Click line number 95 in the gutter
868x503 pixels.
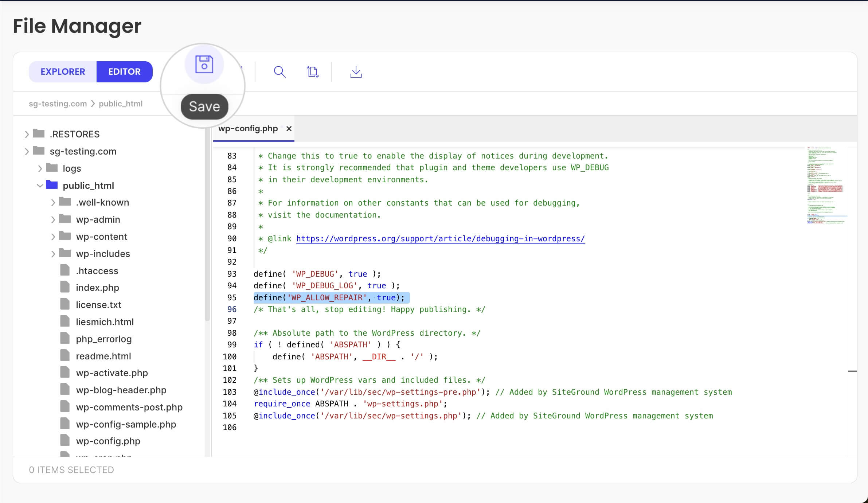point(232,297)
